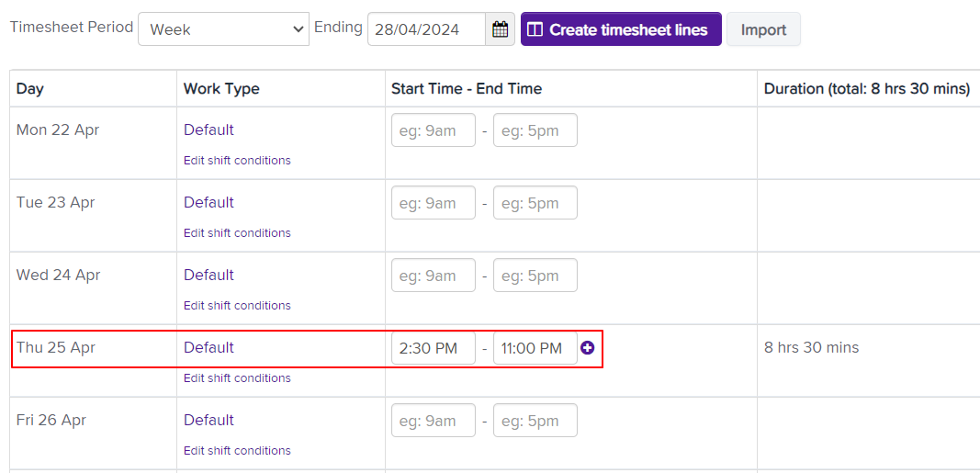Image resolution: width=980 pixels, height=473 pixels.
Task: Select Tuesday 23 Apr start time field
Action: click(x=434, y=203)
